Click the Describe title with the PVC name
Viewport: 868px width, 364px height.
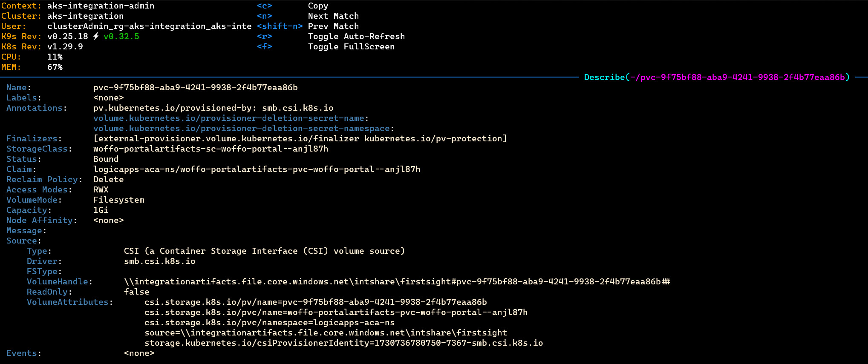tap(716, 77)
